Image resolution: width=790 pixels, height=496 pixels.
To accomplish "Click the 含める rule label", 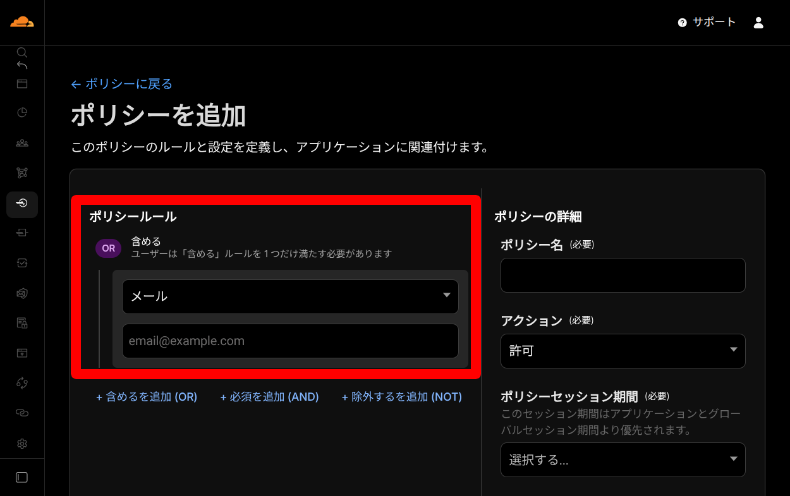I will click(146, 241).
